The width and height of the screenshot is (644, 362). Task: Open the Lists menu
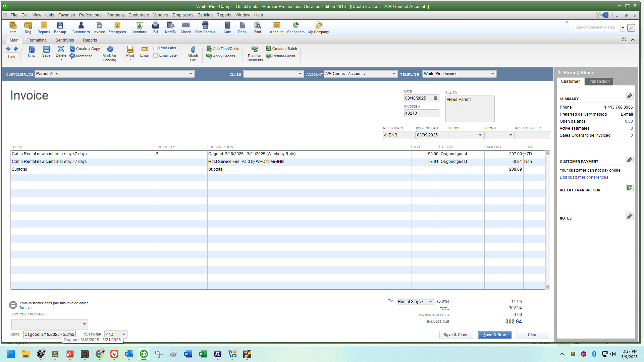(50, 15)
